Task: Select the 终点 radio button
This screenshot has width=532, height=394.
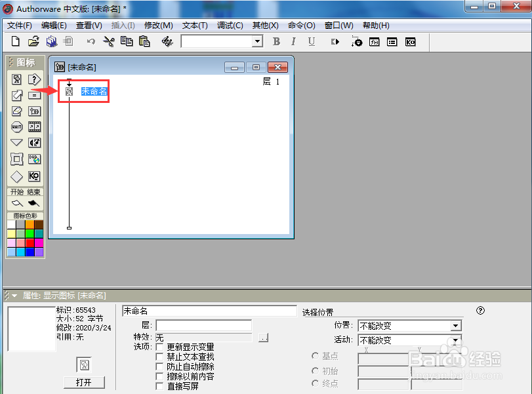Action: click(315, 384)
